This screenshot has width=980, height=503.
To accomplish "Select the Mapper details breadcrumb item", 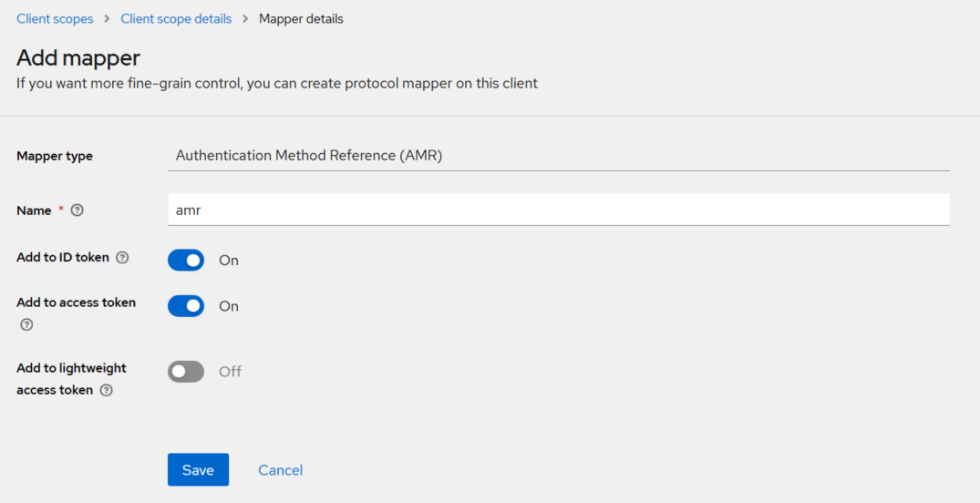I will (x=301, y=19).
